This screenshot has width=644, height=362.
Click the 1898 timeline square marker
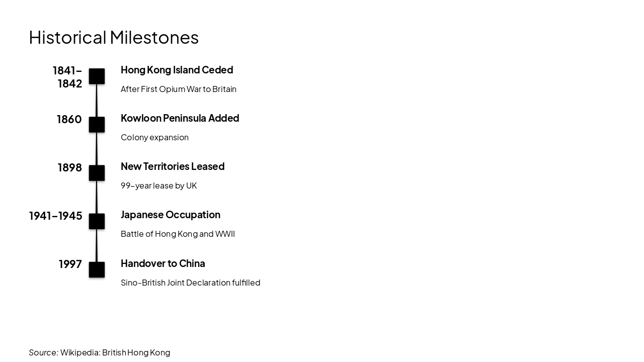tap(97, 173)
